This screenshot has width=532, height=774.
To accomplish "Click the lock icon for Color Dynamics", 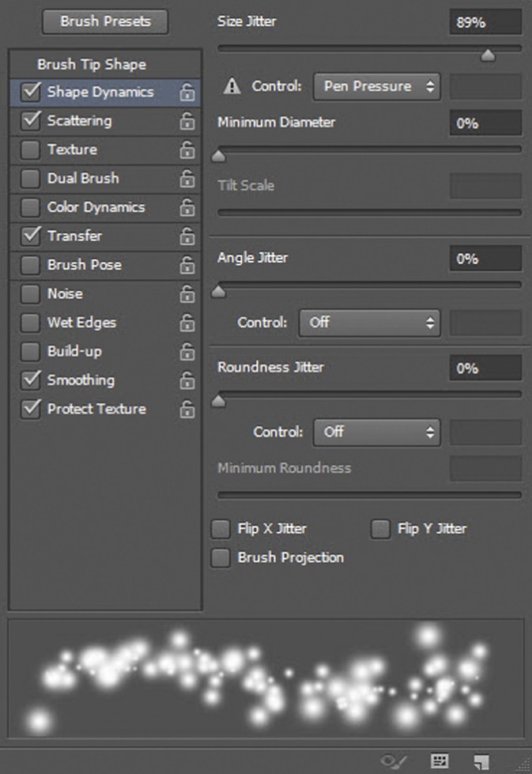I will coord(187,208).
